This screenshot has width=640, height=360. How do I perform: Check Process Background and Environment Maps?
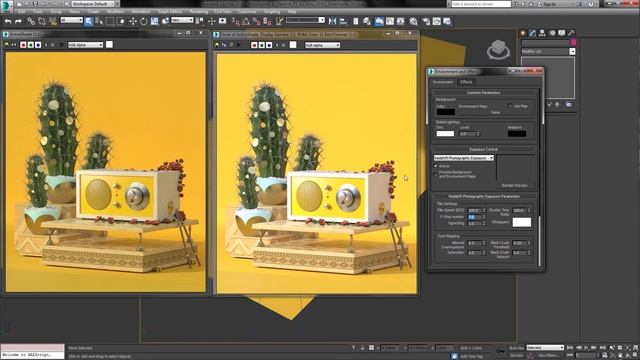coord(436,174)
